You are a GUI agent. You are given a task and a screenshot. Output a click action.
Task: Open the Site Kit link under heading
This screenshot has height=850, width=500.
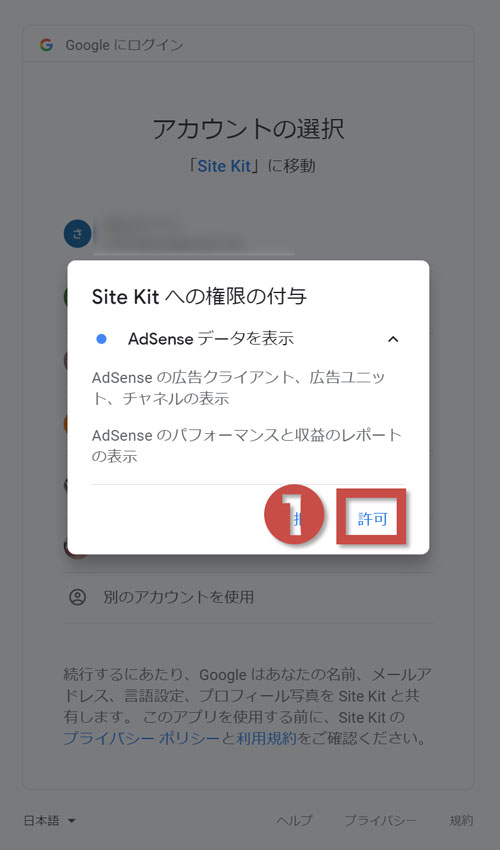(225, 166)
